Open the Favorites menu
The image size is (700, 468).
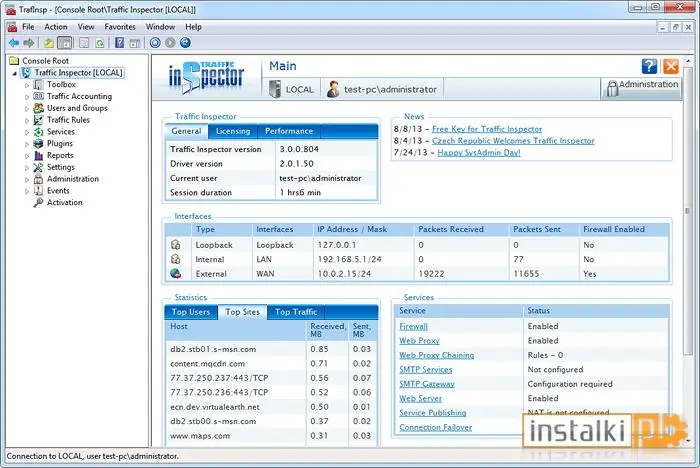coord(120,27)
